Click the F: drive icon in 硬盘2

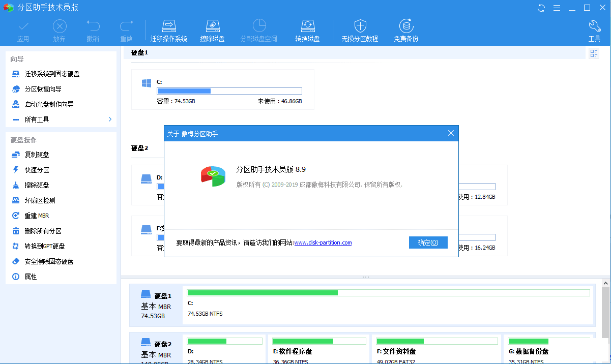point(147,230)
